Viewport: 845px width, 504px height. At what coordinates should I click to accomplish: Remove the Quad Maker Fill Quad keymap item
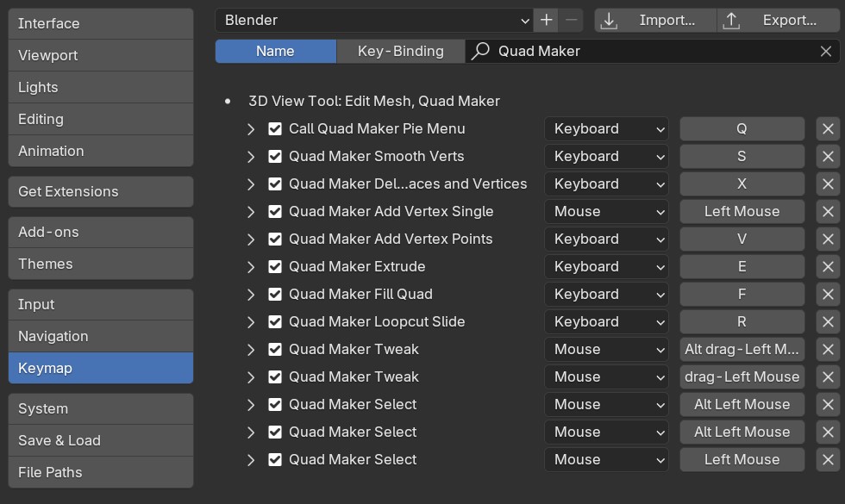pos(828,294)
